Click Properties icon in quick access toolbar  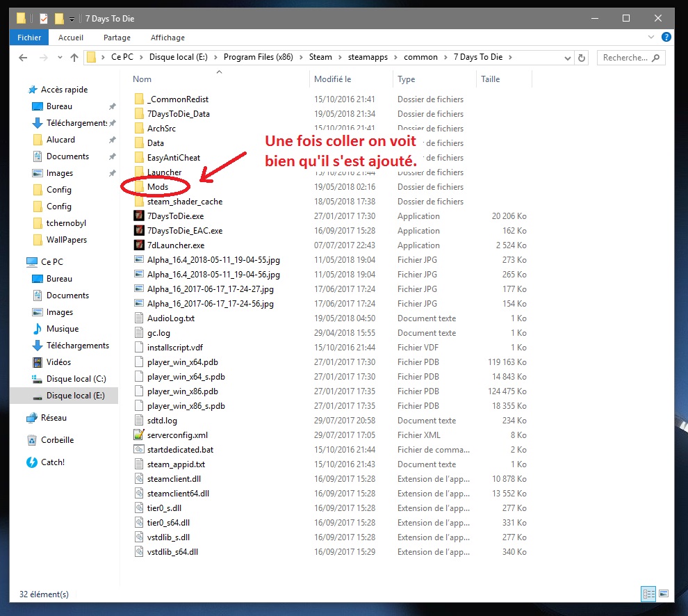click(44, 19)
